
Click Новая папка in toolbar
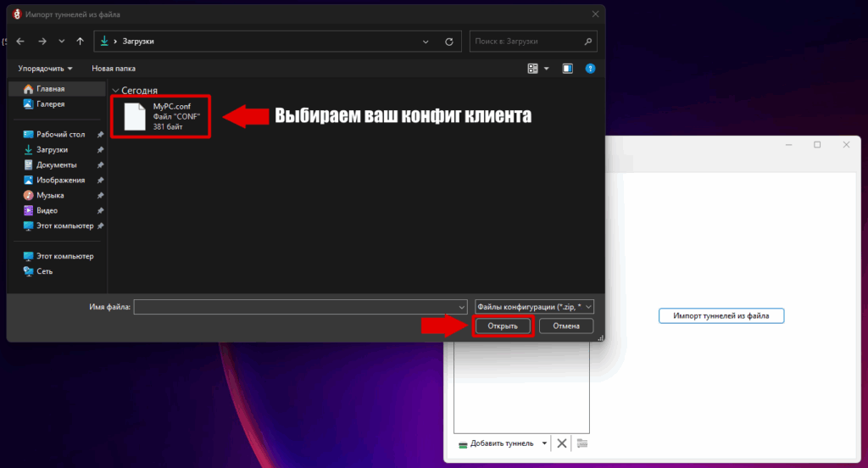click(x=114, y=68)
